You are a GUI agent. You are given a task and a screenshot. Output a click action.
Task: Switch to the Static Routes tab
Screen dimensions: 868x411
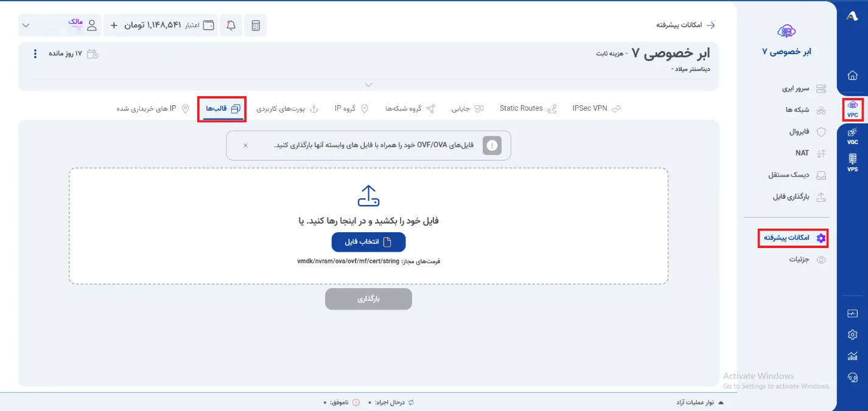click(x=528, y=108)
